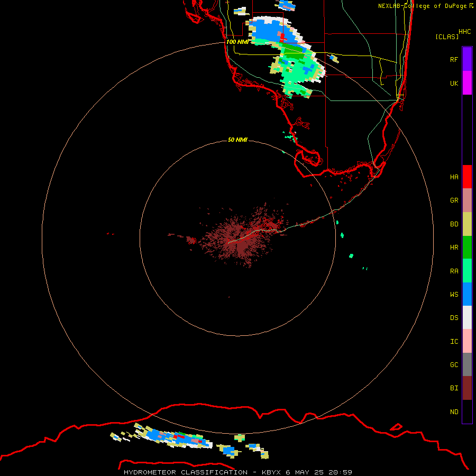Click the ND legend label

click(x=454, y=411)
